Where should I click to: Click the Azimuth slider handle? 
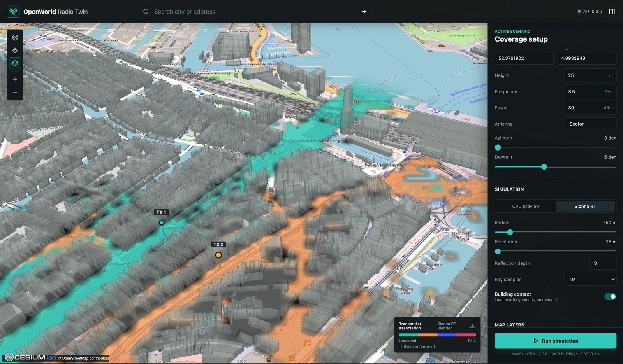pyautogui.click(x=498, y=147)
